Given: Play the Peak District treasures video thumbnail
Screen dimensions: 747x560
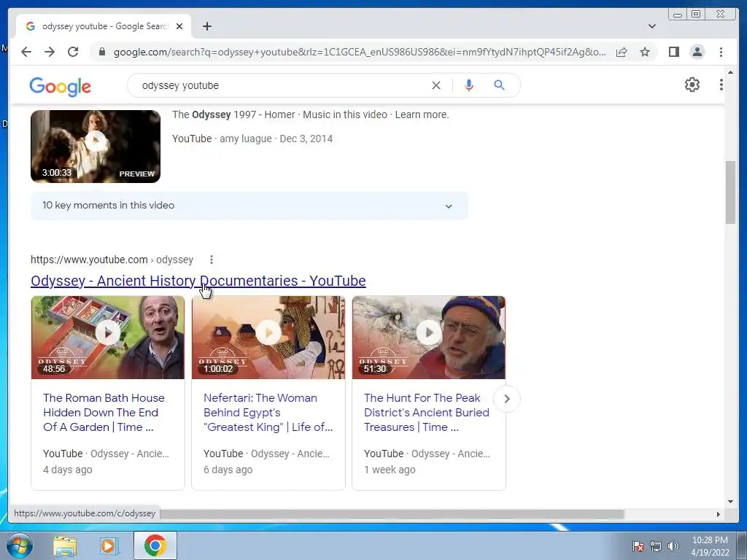Looking at the screenshot, I should coord(429,337).
